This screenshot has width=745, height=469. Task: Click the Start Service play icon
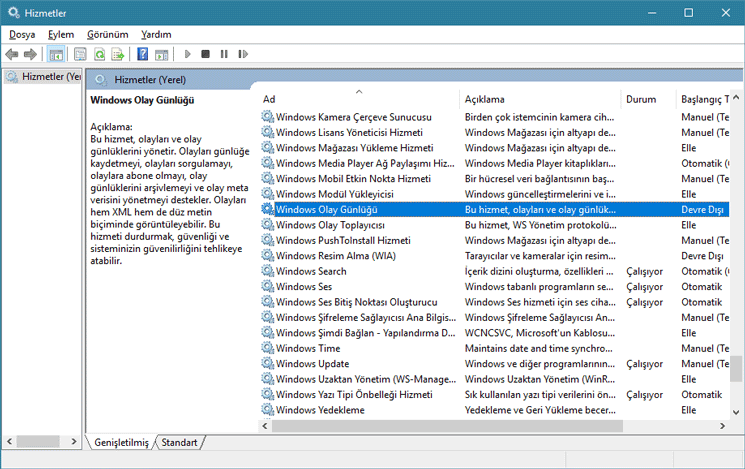pyautogui.click(x=187, y=54)
